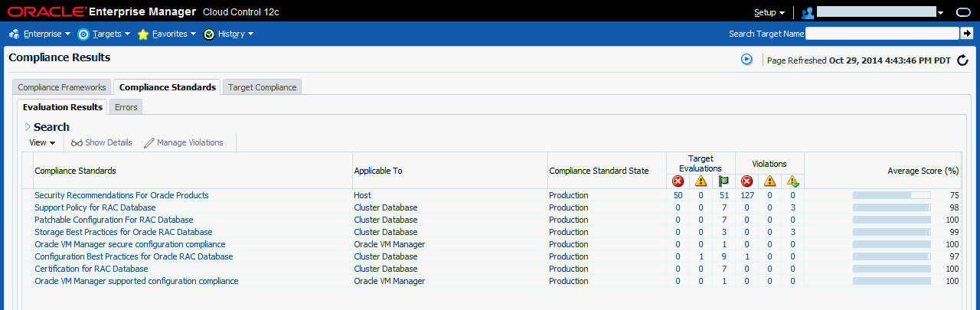This screenshot has height=310, width=980.
Task: Click the user account icon
Action: click(807, 12)
